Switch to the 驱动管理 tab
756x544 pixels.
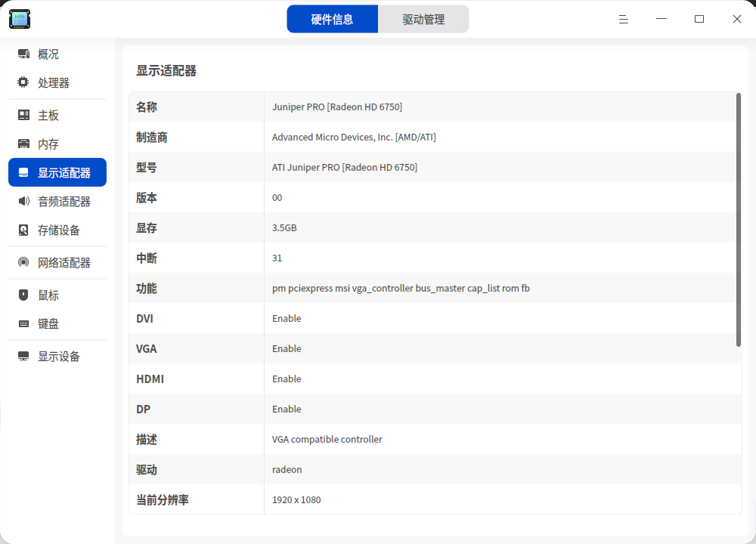pyautogui.click(x=423, y=20)
